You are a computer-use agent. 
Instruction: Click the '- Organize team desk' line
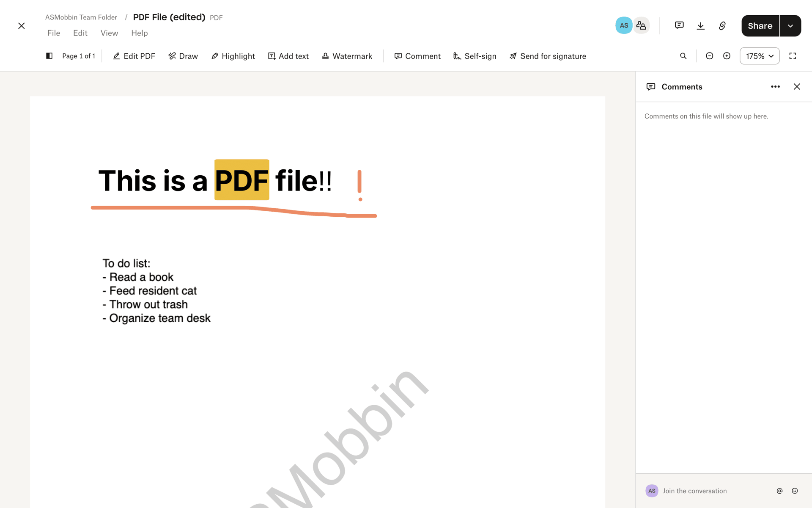pyautogui.click(x=156, y=318)
